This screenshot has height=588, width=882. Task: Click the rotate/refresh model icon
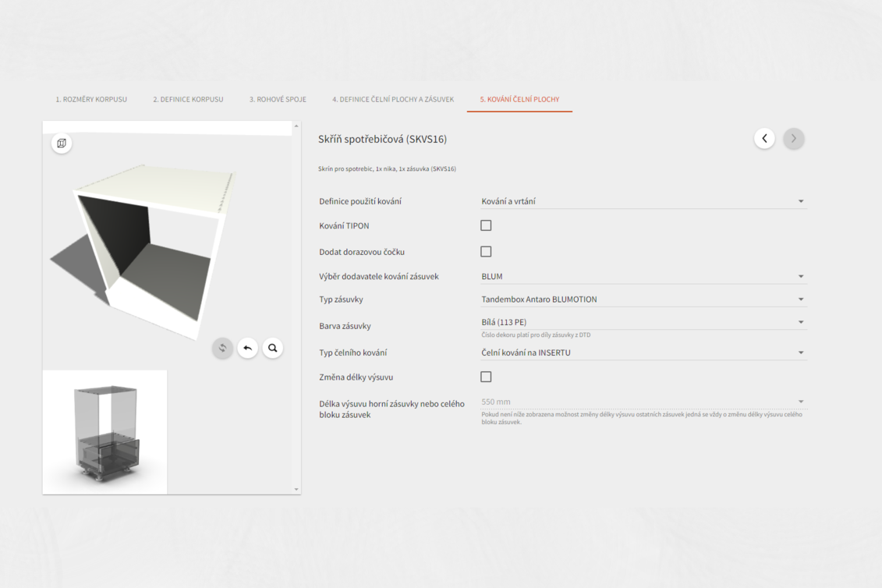[222, 348]
